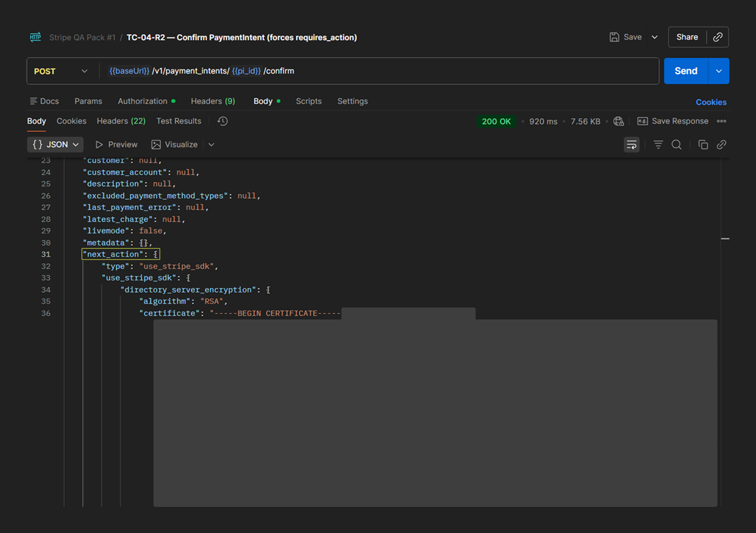Click the filter response icon
This screenshot has height=533, width=756.
pyautogui.click(x=658, y=145)
